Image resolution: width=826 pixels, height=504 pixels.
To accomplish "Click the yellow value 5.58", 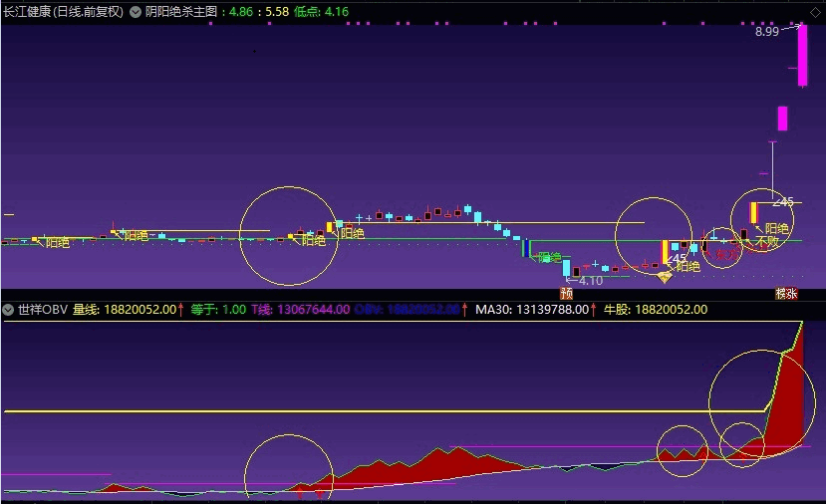I will [x=277, y=12].
